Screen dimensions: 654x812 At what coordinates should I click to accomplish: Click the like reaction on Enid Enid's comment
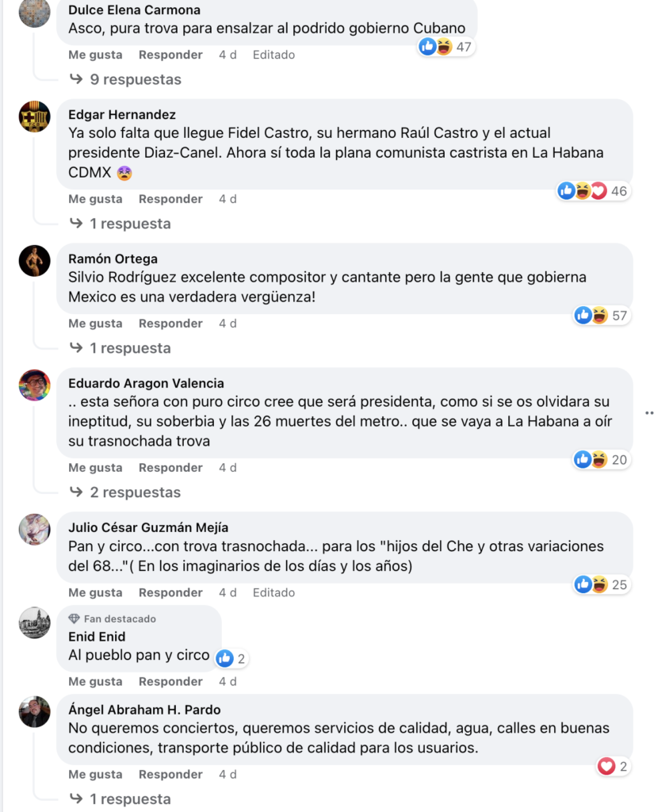point(224,659)
